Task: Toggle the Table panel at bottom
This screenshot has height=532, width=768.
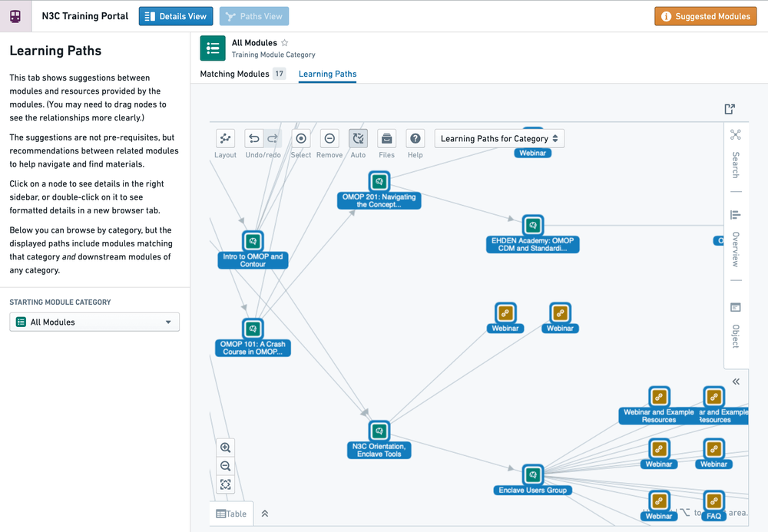Action: [231, 514]
